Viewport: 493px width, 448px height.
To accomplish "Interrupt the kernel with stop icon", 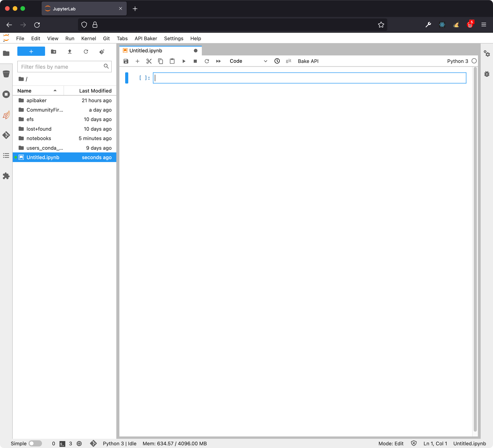I will pos(195,61).
